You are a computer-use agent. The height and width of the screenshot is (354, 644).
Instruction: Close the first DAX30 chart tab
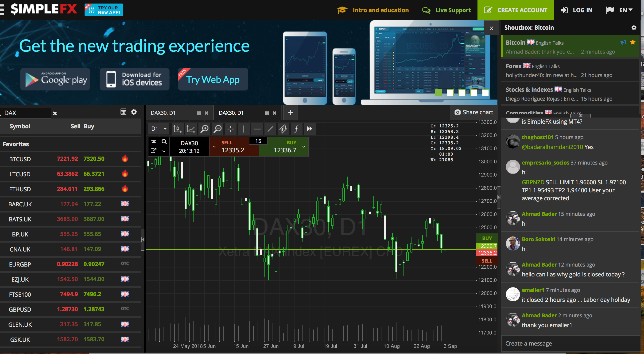[206, 113]
